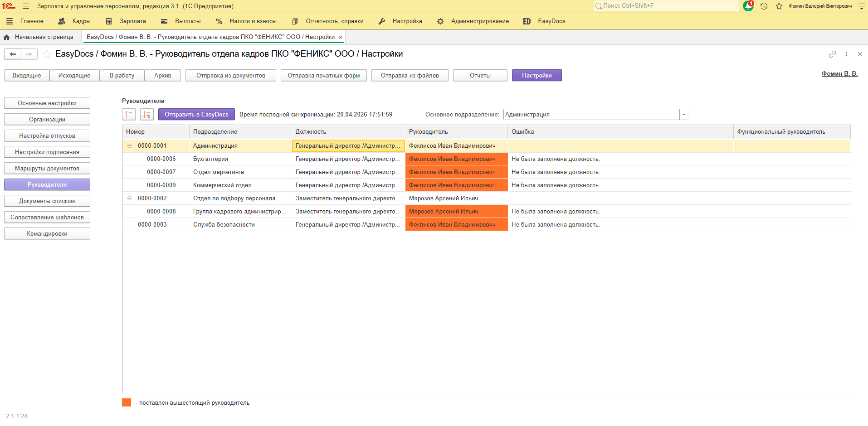
Task: Open the Отчеты button
Action: click(480, 76)
